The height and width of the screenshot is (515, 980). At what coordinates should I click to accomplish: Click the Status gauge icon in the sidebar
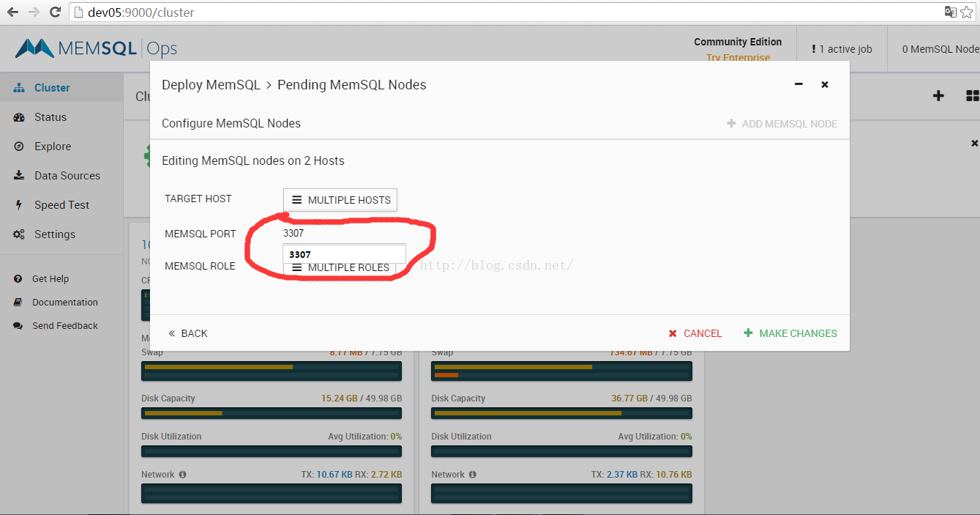(19, 116)
